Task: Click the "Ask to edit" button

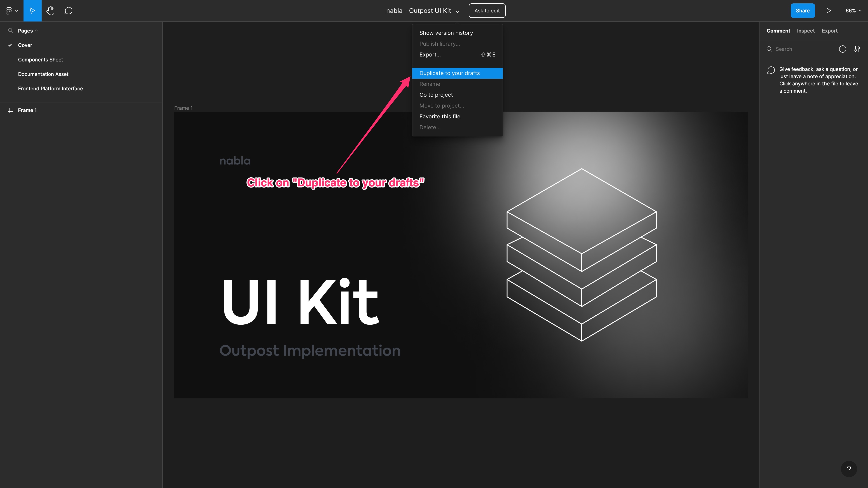Action: click(x=487, y=10)
